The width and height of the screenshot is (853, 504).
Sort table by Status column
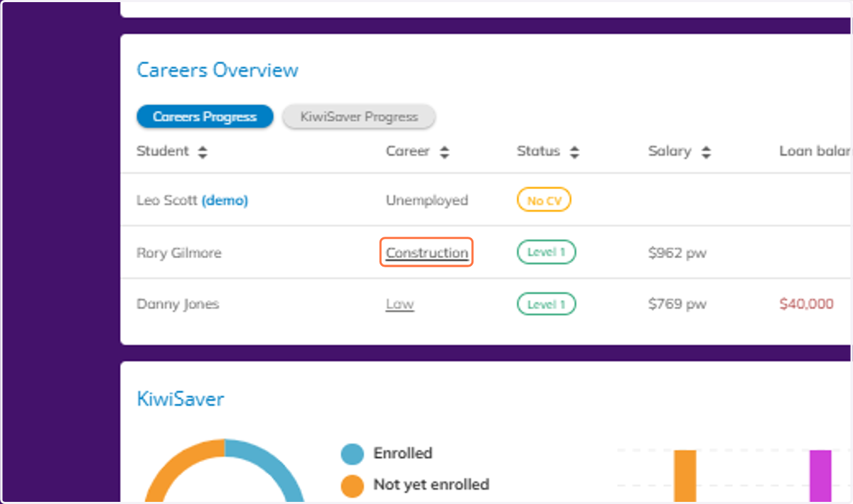(574, 152)
